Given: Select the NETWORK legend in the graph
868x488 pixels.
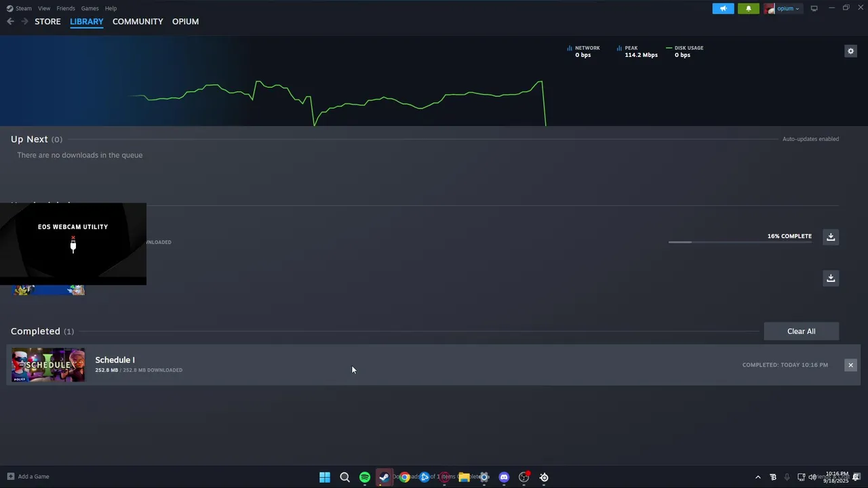Looking at the screenshot, I should [584, 52].
